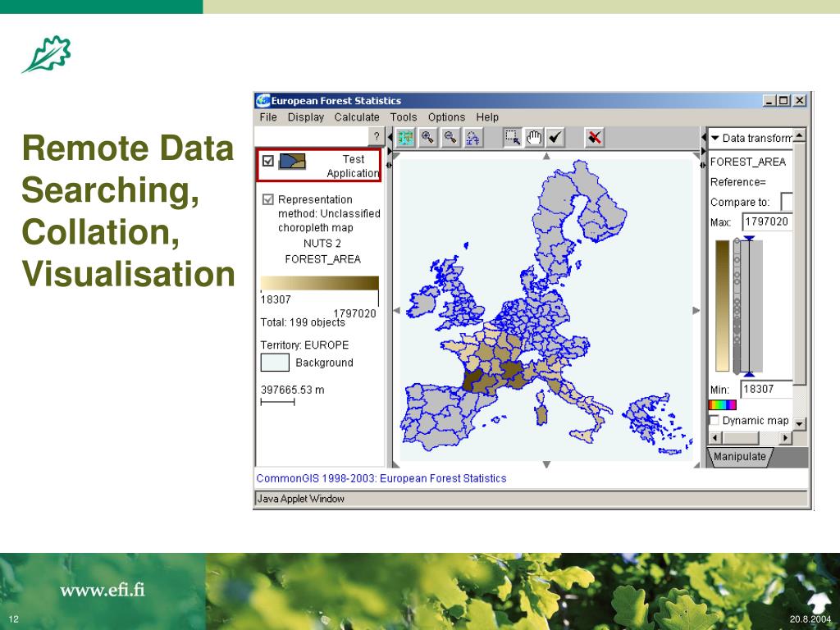Click the EFI oak leaf logo
840x630 pixels.
pyautogui.click(x=47, y=55)
